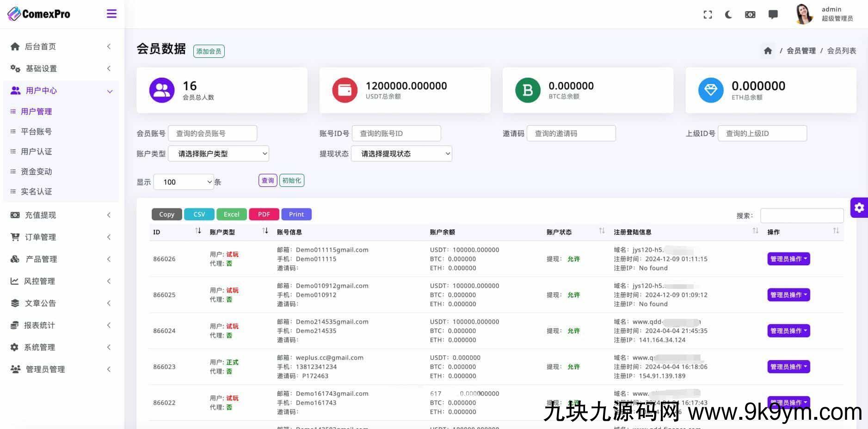Click the purple total members icon
The image size is (868, 429).
(x=162, y=90)
